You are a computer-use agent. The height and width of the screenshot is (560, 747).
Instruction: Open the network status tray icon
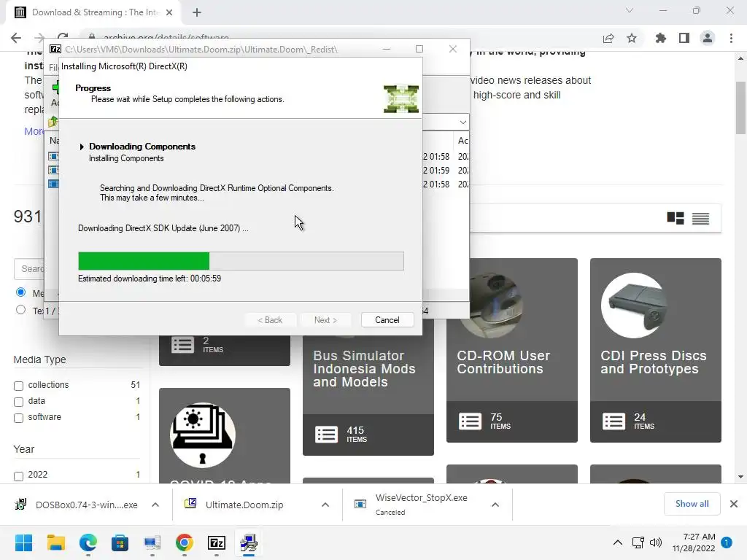[x=638, y=542]
